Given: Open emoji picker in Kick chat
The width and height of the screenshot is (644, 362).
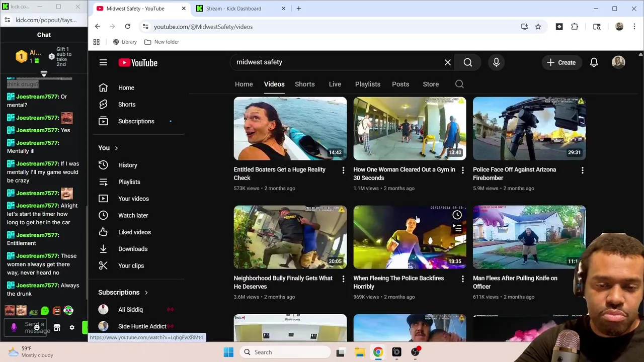Looking at the screenshot, I should (37, 327).
